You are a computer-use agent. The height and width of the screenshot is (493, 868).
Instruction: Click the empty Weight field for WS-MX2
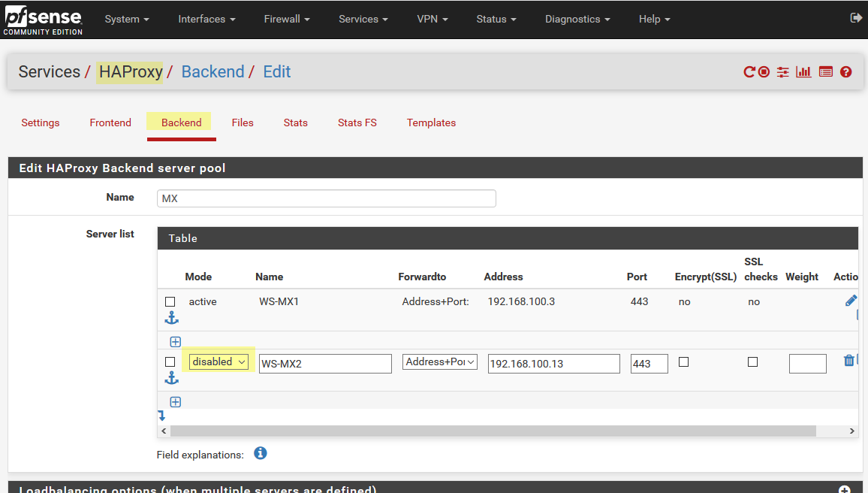(808, 364)
